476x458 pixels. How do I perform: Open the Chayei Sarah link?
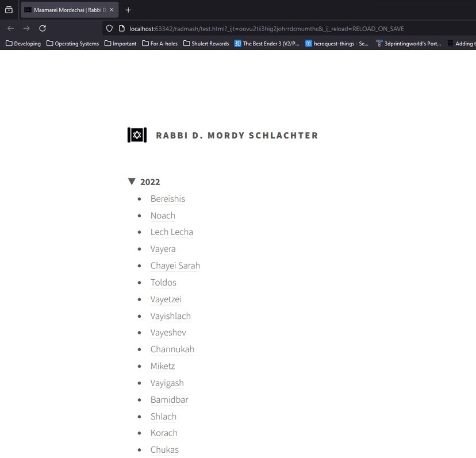[175, 265]
